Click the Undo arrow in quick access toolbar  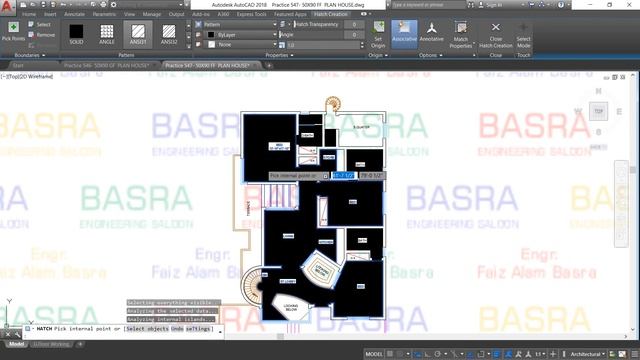click(x=64, y=4)
